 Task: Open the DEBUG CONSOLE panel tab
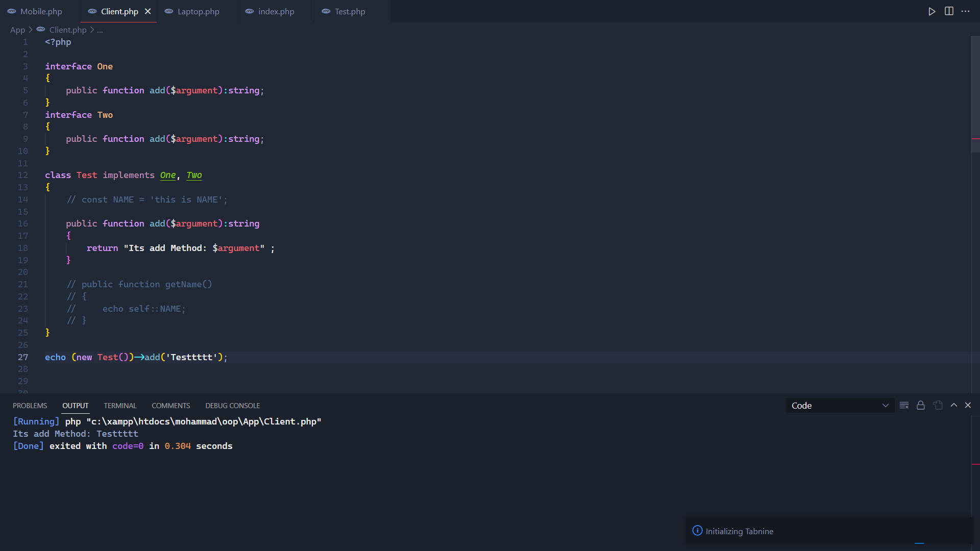coord(233,406)
